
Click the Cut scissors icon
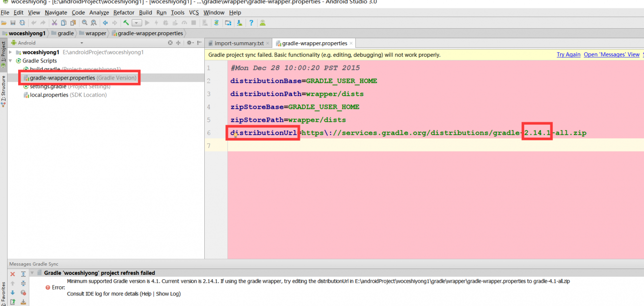(x=54, y=23)
